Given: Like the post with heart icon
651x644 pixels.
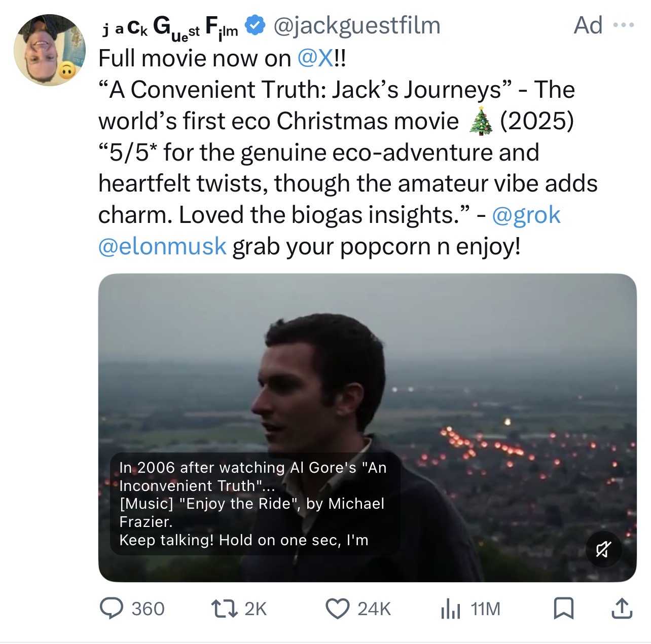Looking at the screenshot, I should (x=337, y=609).
